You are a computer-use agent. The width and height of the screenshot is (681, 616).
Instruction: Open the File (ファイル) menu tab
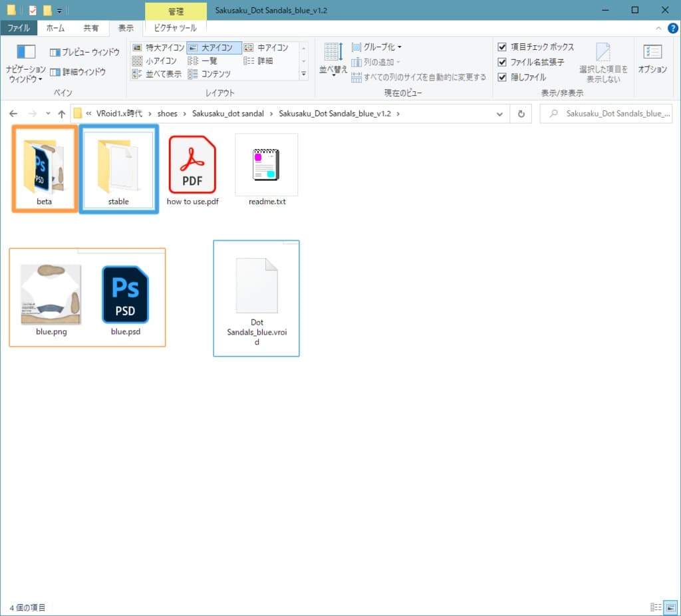coord(19,28)
